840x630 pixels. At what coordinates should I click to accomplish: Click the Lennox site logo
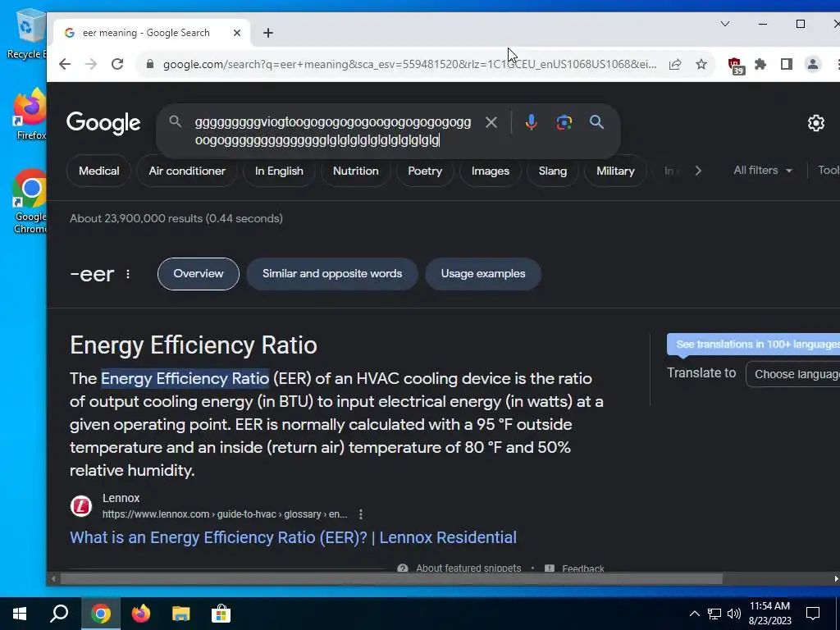[81, 506]
